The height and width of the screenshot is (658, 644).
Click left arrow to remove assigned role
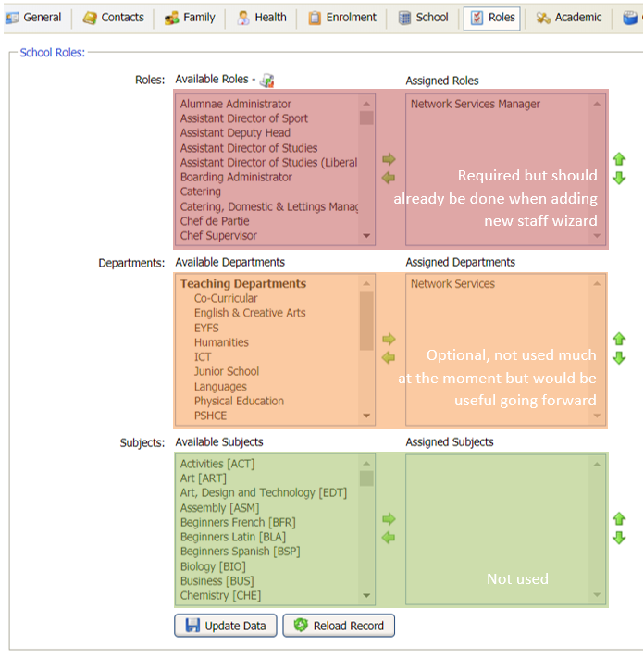pyautogui.click(x=389, y=177)
